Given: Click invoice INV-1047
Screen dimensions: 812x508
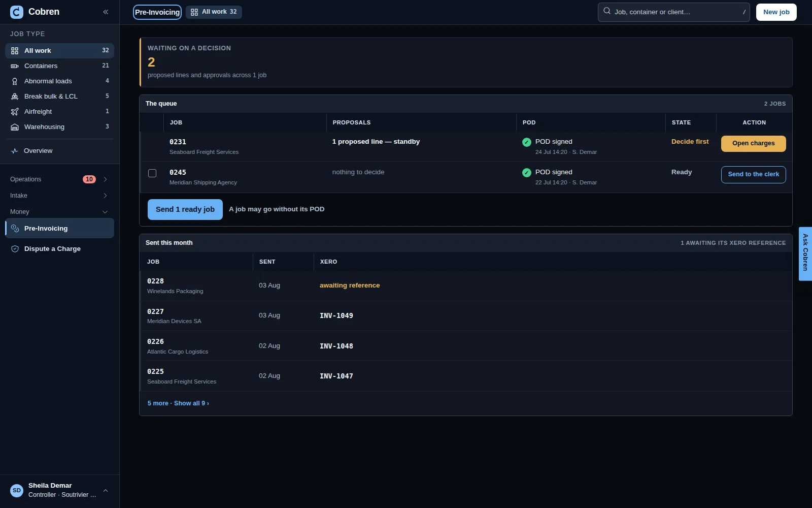Looking at the screenshot, I should click(x=336, y=376).
